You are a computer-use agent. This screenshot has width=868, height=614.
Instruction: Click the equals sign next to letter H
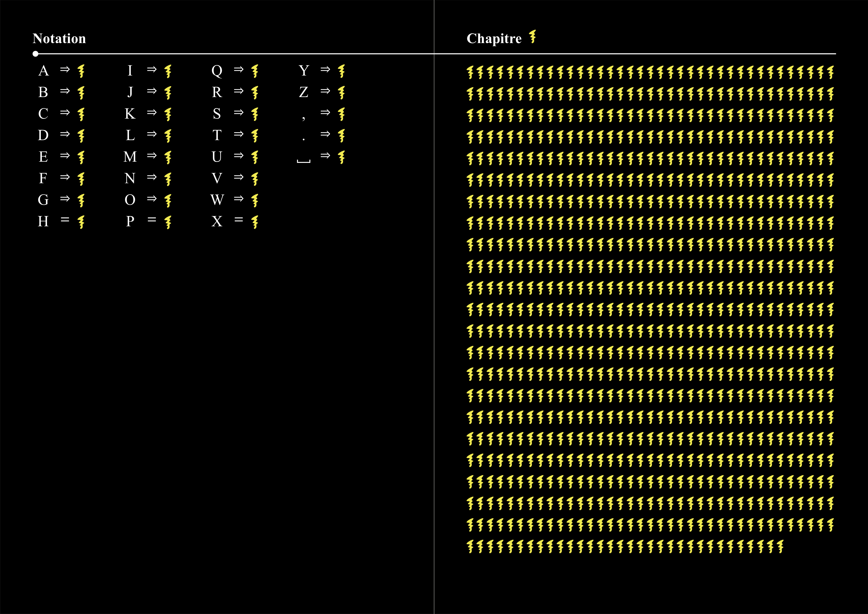(x=65, y=220)
